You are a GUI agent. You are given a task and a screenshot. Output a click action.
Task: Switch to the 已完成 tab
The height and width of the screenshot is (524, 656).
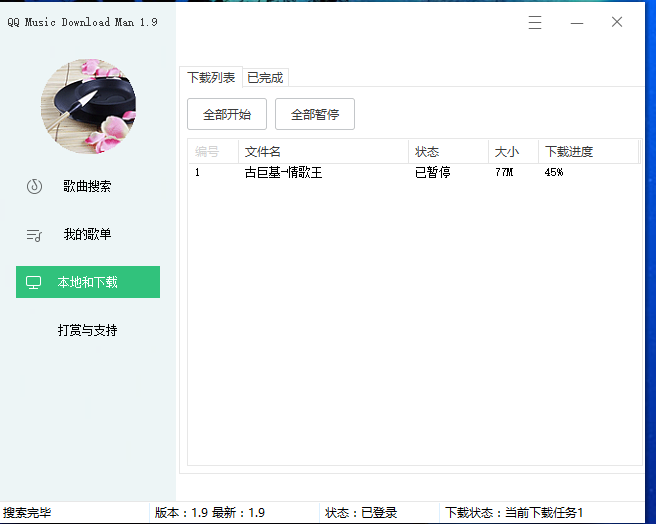pos(265,78)
